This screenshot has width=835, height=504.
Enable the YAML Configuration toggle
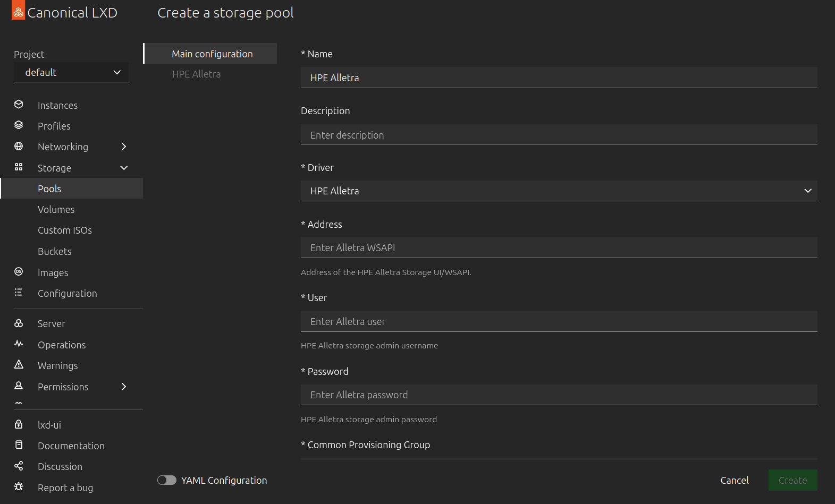point(167,480)
